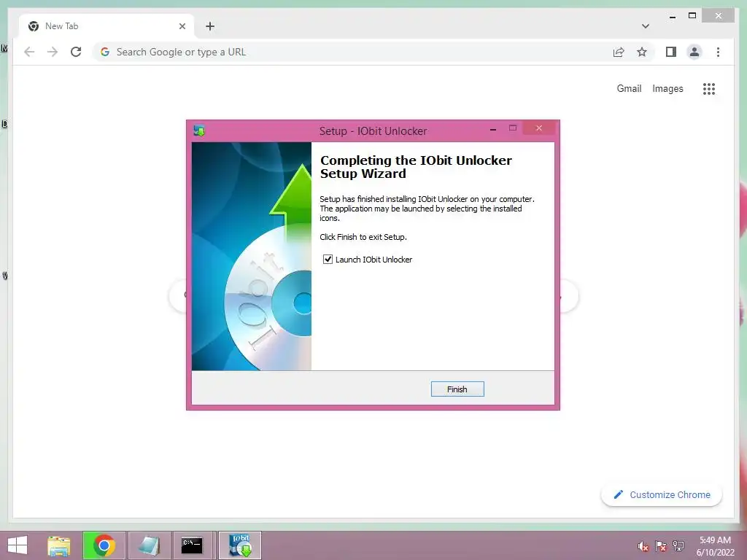This screenshot has width=747, height=560.
Task: Open Chrome profile avatar menu
Action: [694, 52]
